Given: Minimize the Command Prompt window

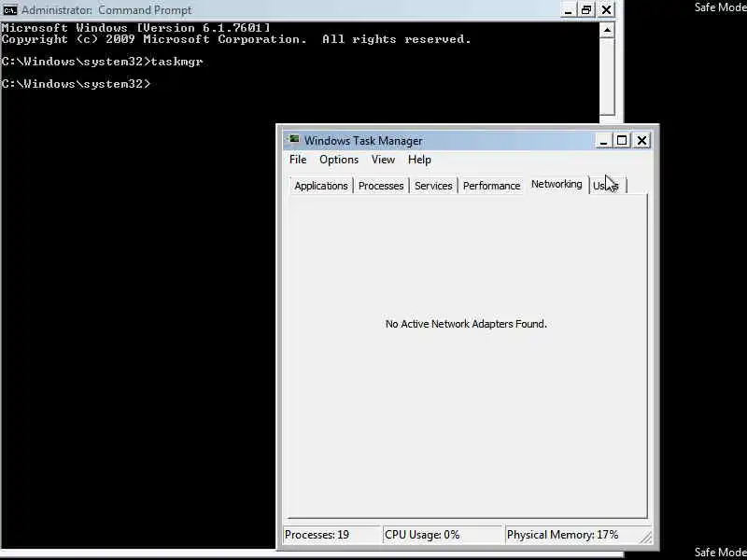Looking at the screenshot, I should [568, 10].
